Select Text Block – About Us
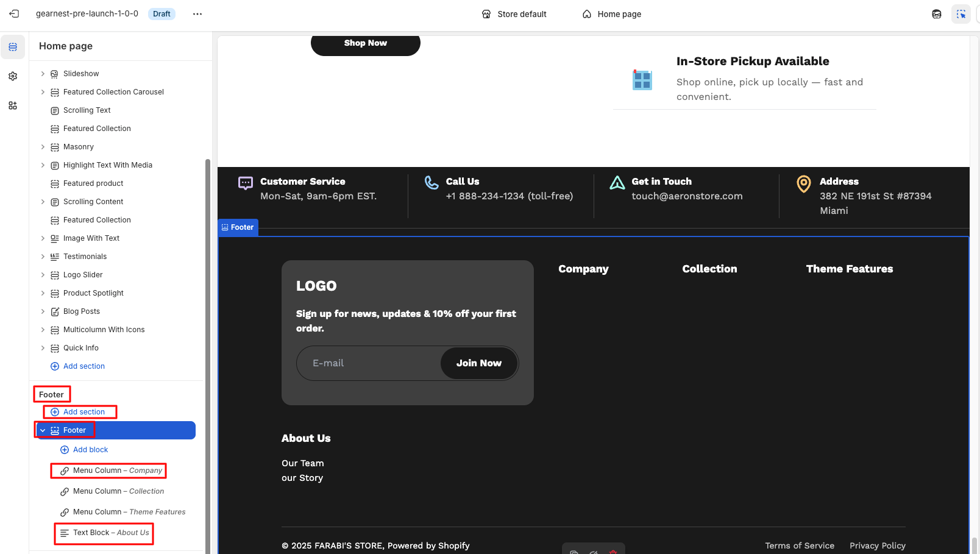The width and height of the screenshot is (980, 554). click(x=111, y=533)
